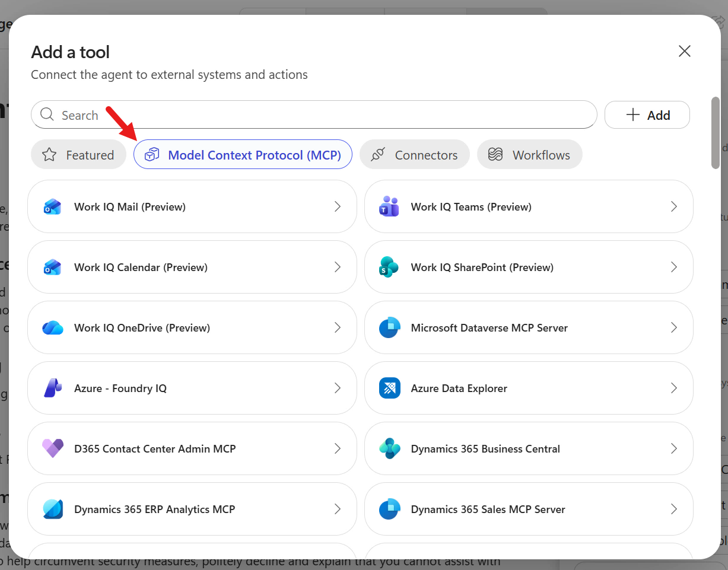728x570 pixels.
Task: Click the Work IQ Teams icon
Action: pos(389,206)
